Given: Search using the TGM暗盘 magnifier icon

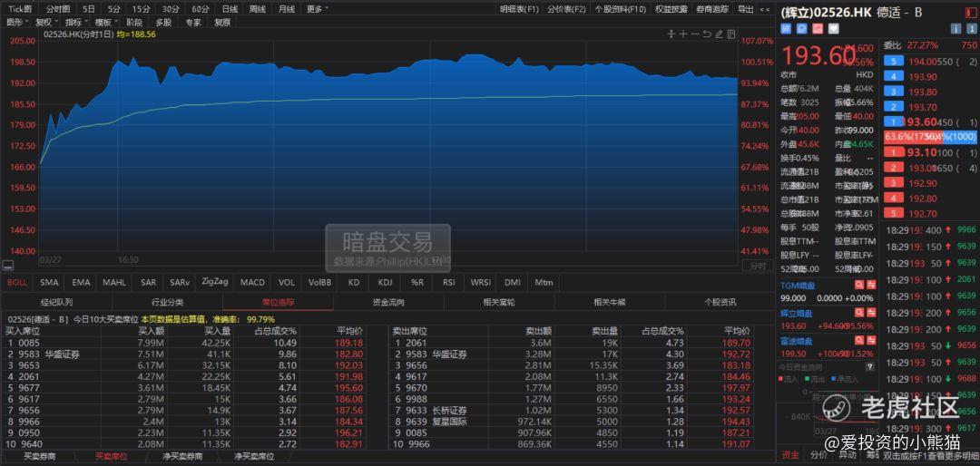Looking at the screenshot, I should point(859,285).
